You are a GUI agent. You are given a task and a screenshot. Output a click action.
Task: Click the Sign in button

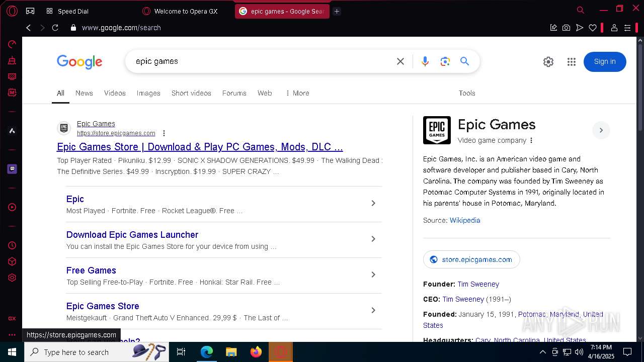click(605, 61)
